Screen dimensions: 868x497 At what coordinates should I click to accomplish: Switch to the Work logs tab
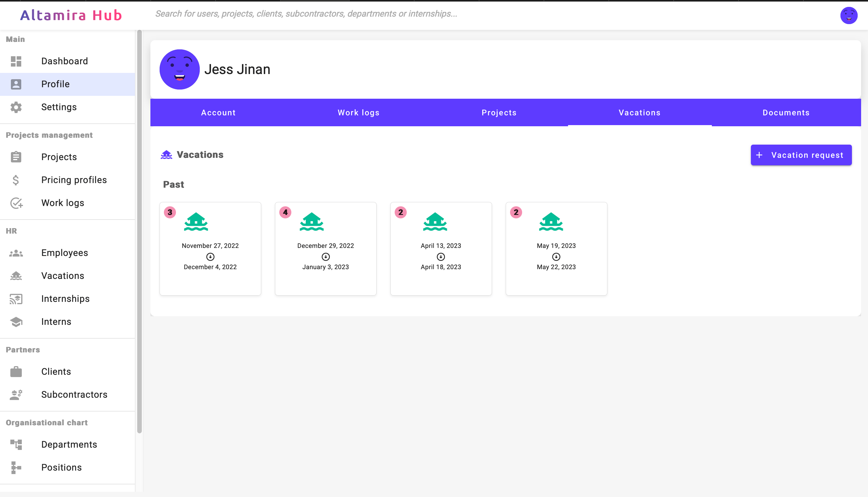coord(359,113)
